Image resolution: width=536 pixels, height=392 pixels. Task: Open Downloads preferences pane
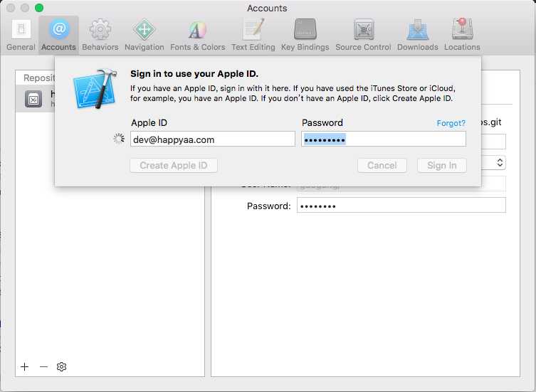[x=417, y=35]
